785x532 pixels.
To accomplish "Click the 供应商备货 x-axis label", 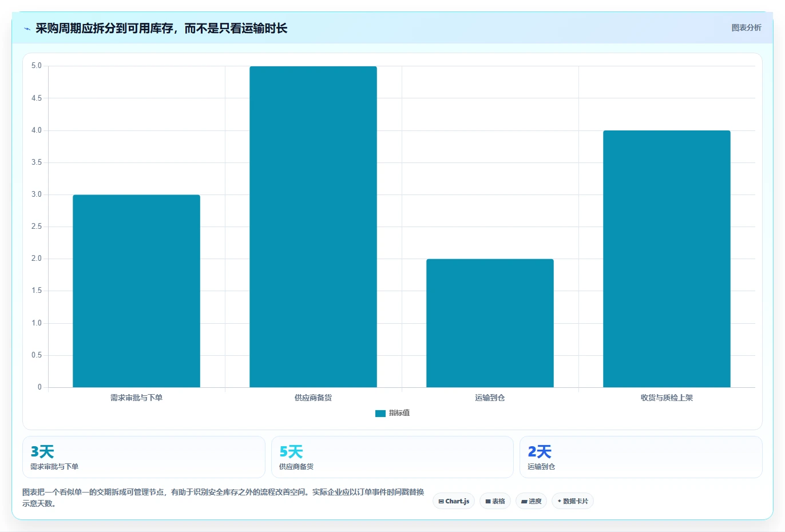I will tap(313, 398).
